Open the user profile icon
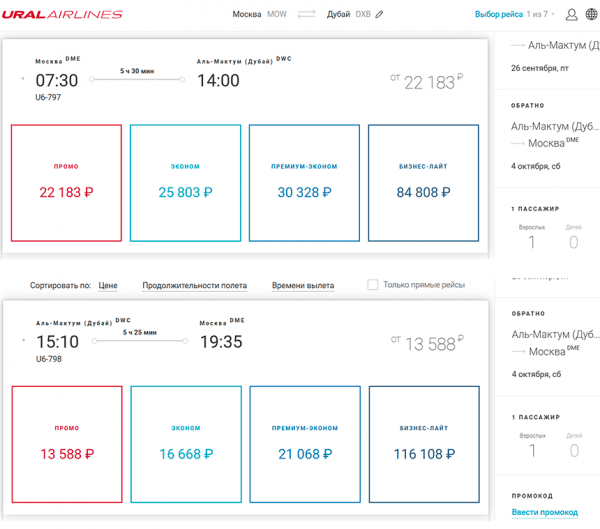 pos(572,15)
